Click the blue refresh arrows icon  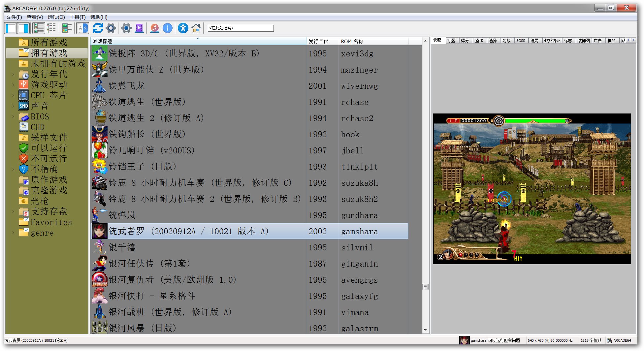[x=98, y=28]
